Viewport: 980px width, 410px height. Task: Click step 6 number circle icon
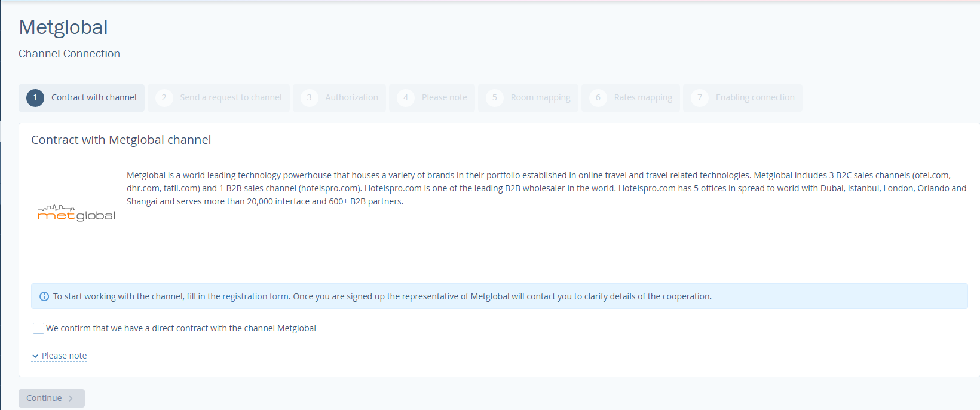point(598,97)
